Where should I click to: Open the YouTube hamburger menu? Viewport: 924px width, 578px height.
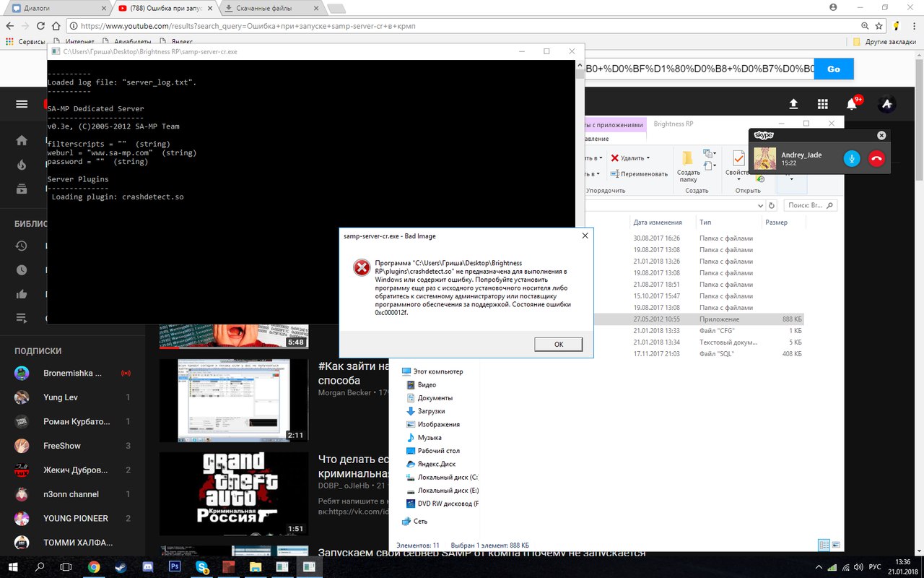(x=22, y=104)
